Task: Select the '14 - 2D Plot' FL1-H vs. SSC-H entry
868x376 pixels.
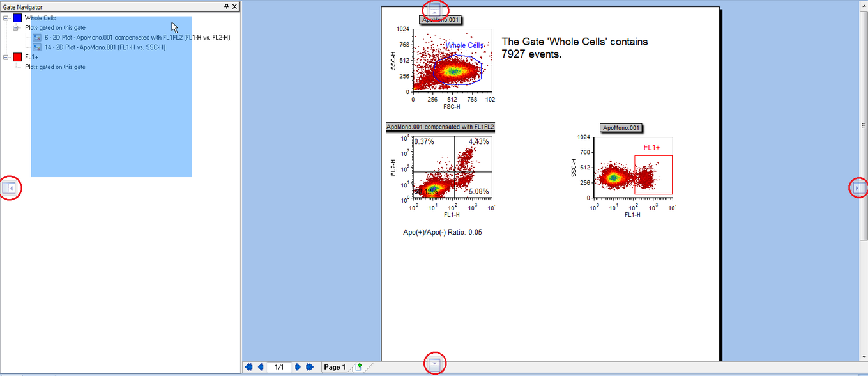Action: [x=105, y=47]
